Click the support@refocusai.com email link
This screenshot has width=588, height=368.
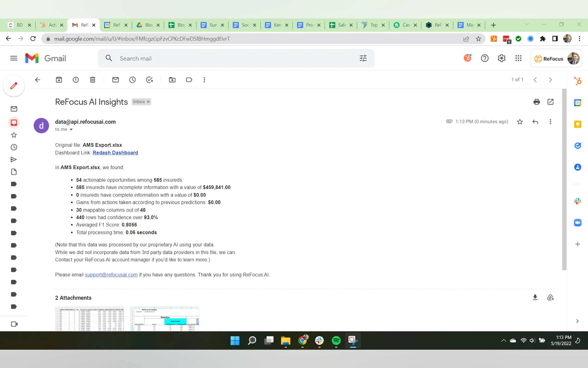click(x=111, y=275)
